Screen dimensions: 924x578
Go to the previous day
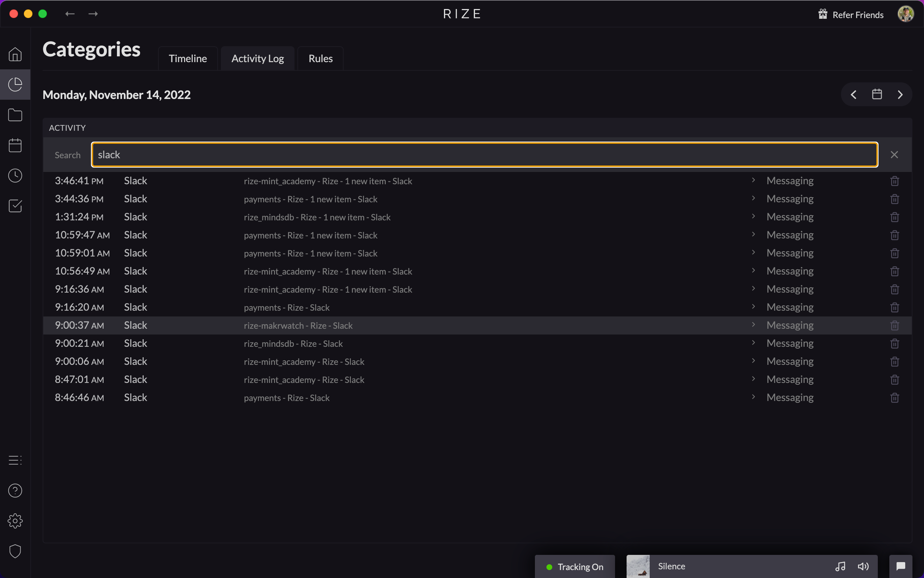coord(854,94)
